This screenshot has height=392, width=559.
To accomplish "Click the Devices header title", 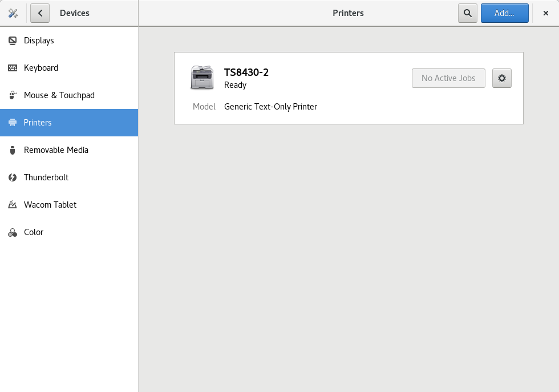I will tap(75, 13).
